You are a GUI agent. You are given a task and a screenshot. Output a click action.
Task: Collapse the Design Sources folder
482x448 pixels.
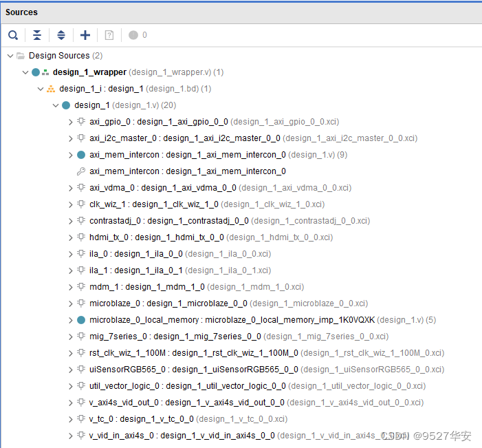point(10,56)
